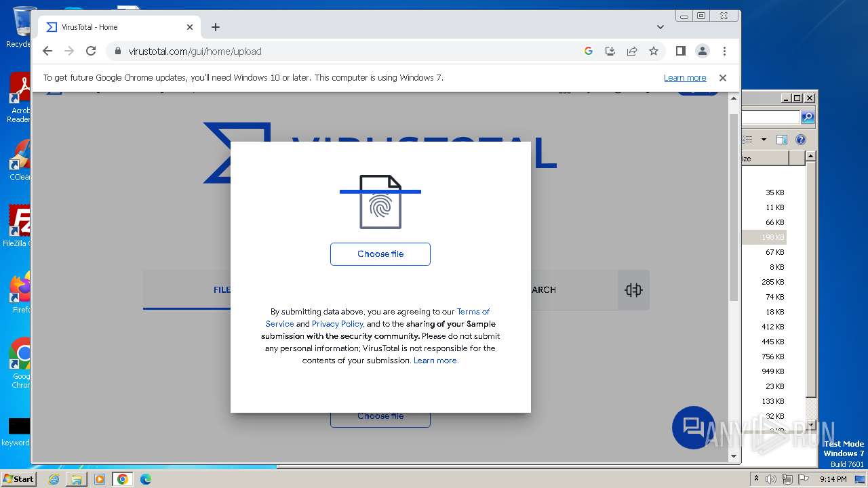
Task: Share this page icon
Action: pyautogui.click(x=631, y=51)
